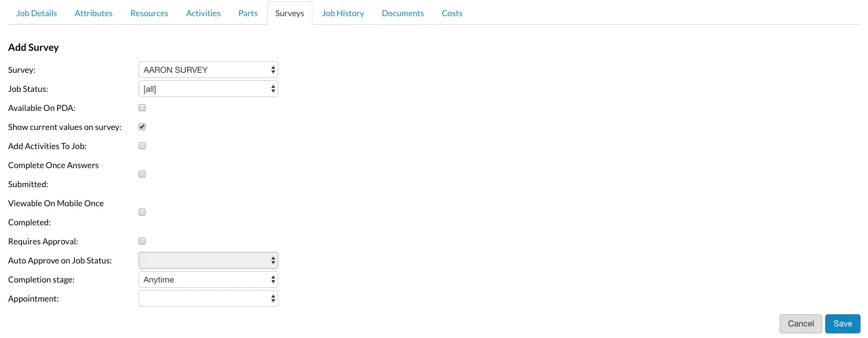
Task: Open the Auto Approve on Job Status dropdown
Action: [x=208, y=261]
